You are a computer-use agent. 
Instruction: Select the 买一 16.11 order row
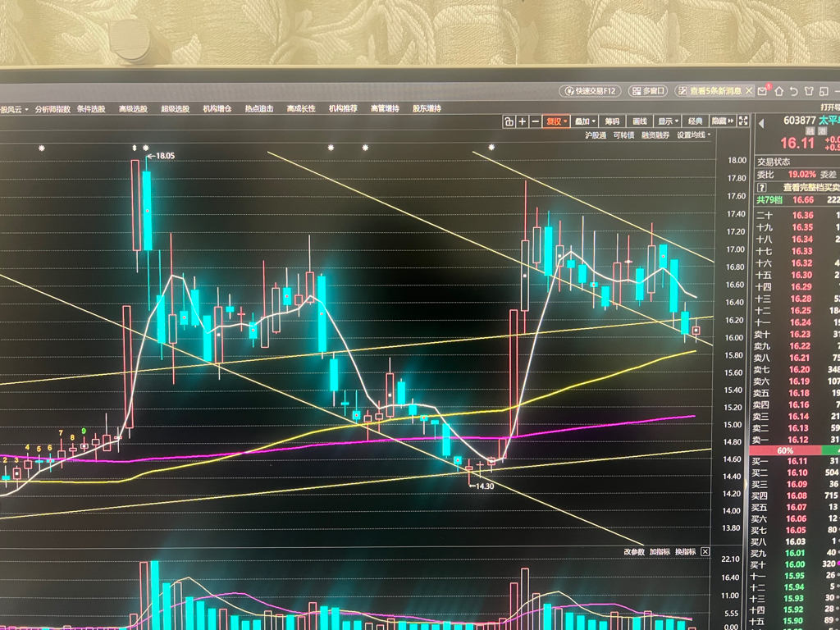pyautogui.click(x=797, y=461)
